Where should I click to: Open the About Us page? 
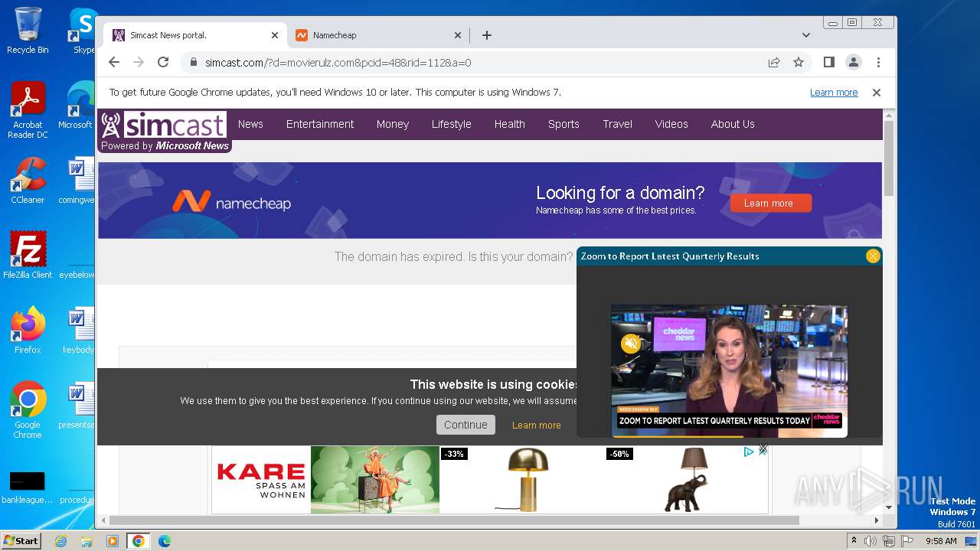(733, 124)
